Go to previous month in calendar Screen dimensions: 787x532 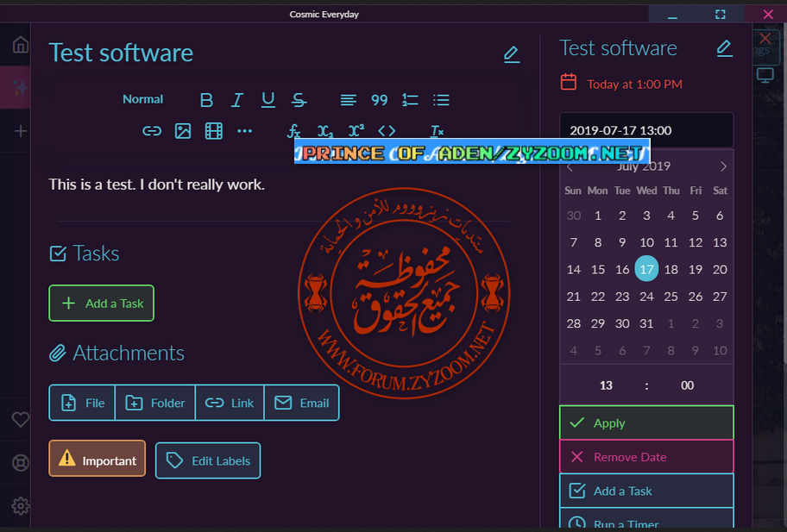point(570,167)
